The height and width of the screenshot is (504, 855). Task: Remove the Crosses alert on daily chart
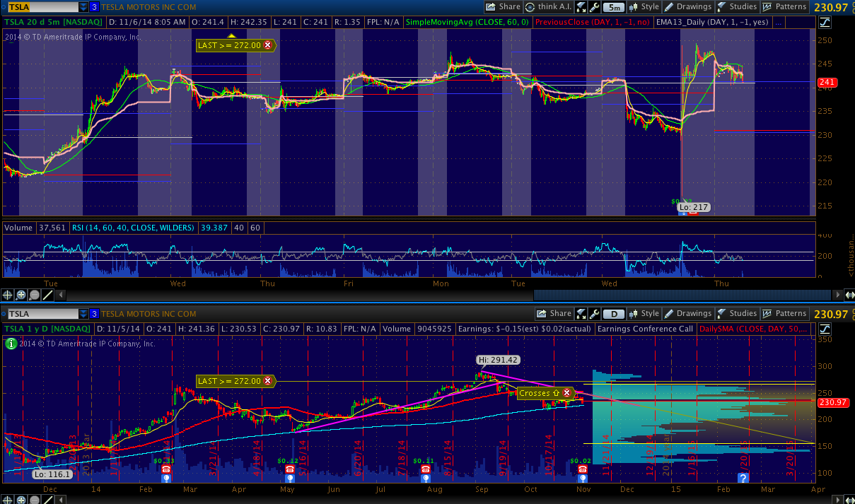click(566, 393)
